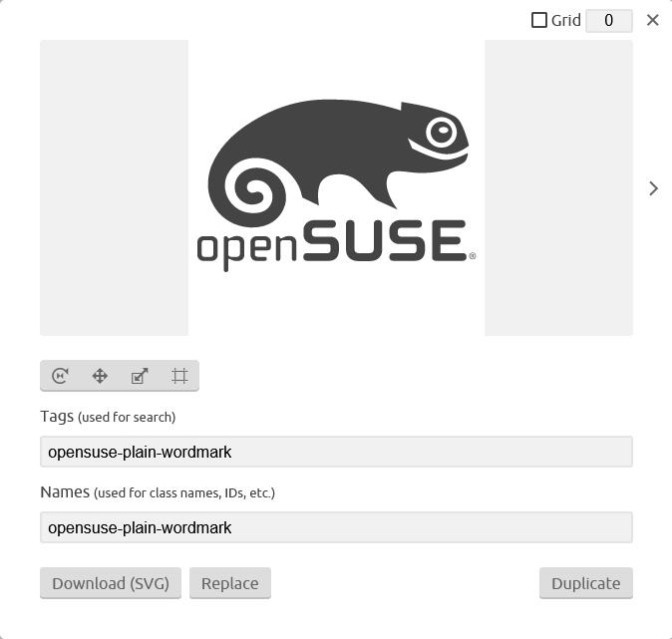Download the icon as SVG

(x=111, y=583)
